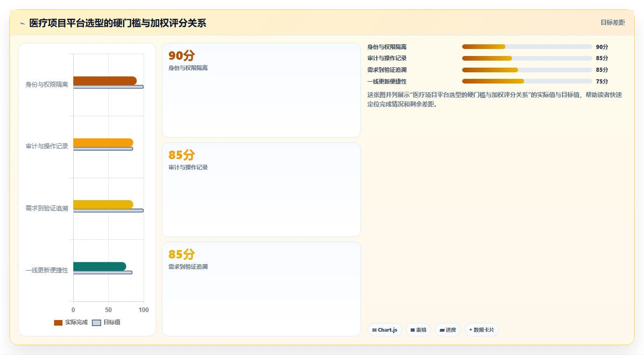Select the Chart.js tag chip
This screenshot has height=355, width=644.
click(384, 330)
